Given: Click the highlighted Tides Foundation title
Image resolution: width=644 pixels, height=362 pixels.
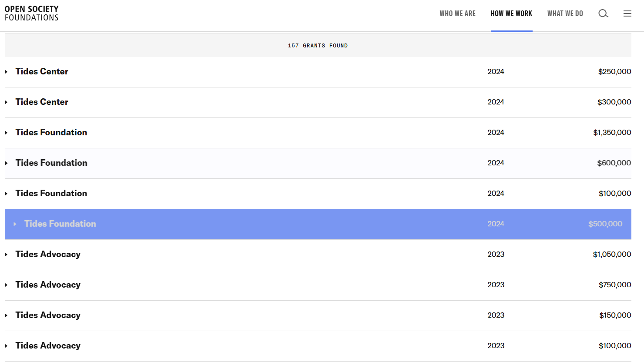Looking at the screenshot, I should point(60,224).
